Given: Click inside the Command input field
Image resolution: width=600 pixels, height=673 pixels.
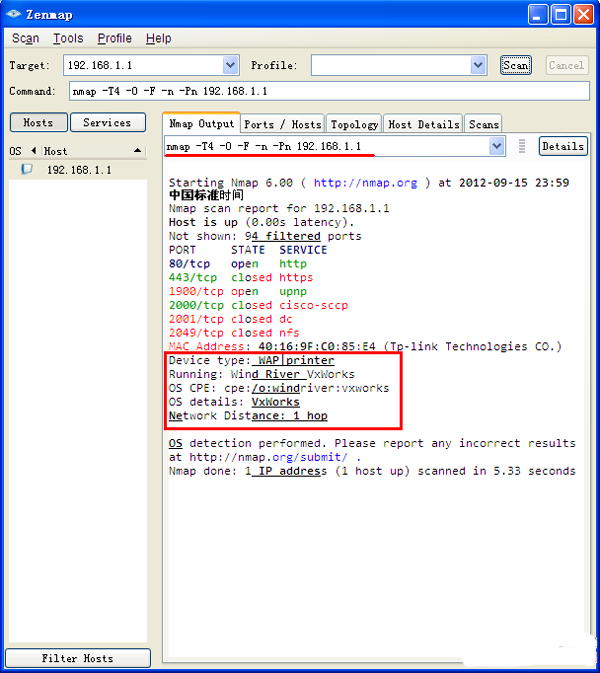Looking at the screenshot, I should tap(330, 91).
